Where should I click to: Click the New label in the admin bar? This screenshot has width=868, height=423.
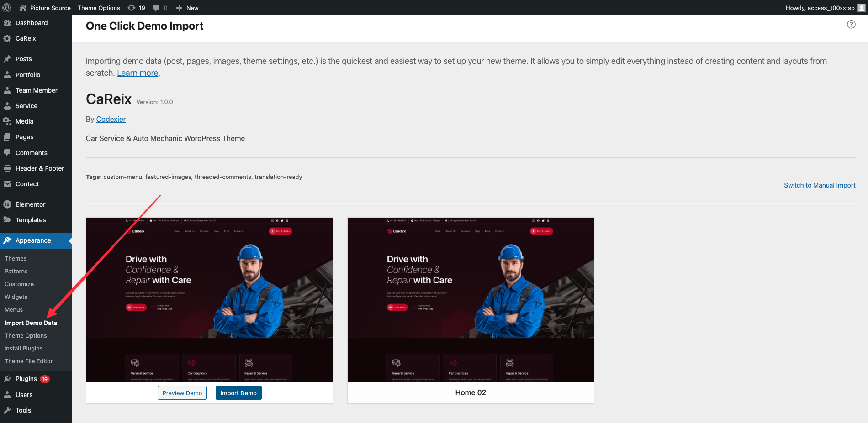pos(192,8)
